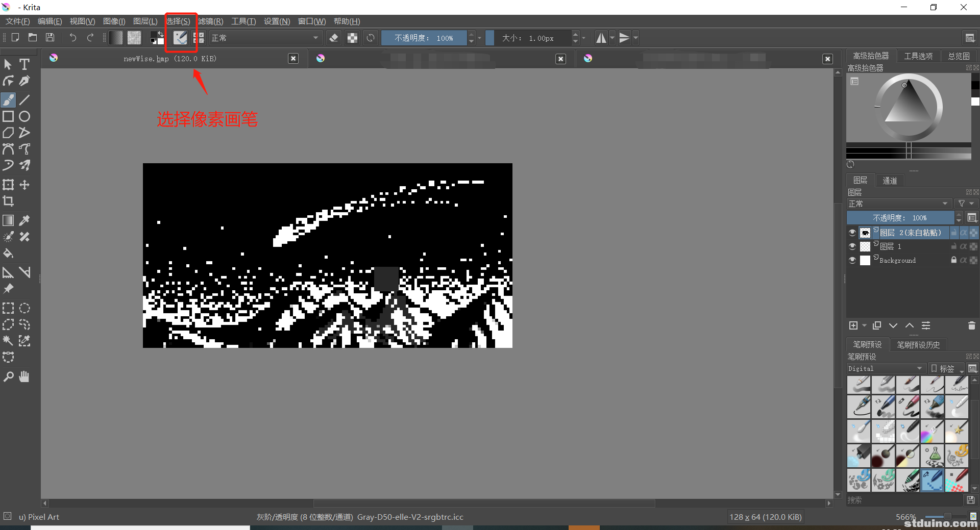Adjust the brush 大小 size slider
This screenshot has width=980, height=530.
pos(529,38)
